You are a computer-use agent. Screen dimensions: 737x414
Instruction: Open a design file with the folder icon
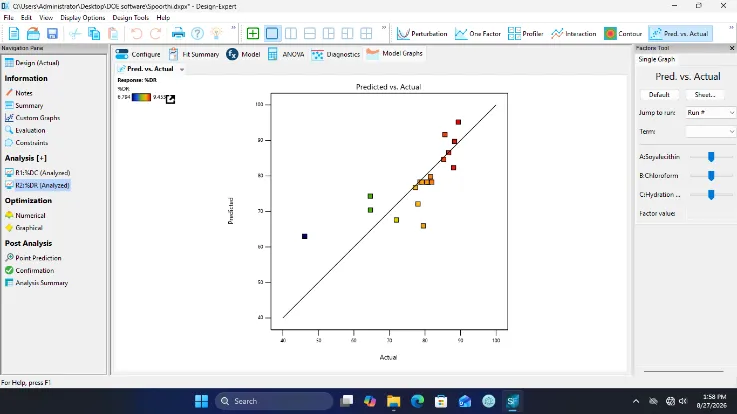pos(33,33)
